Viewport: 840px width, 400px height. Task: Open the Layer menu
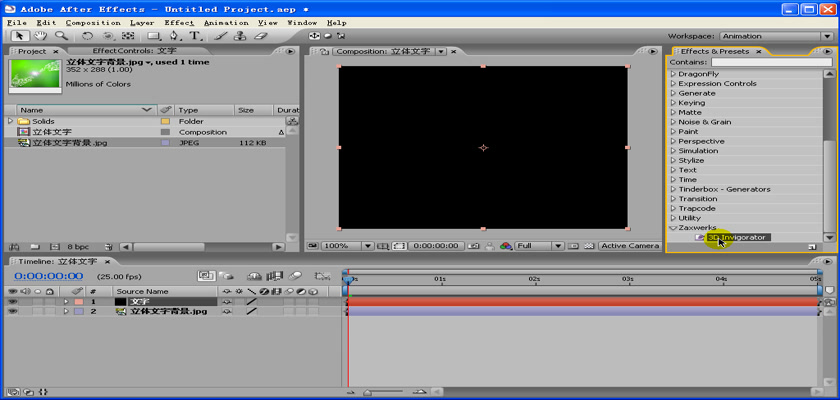coord(142,22)
